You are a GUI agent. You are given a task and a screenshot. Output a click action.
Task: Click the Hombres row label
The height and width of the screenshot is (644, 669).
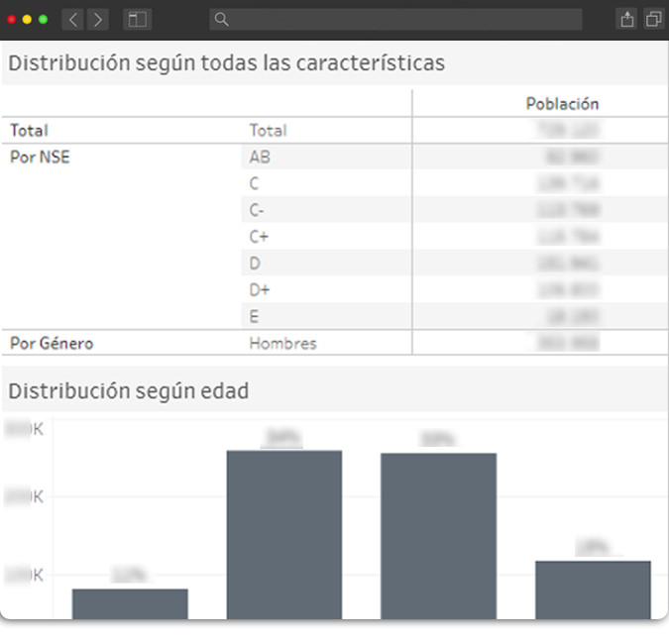pyautogui.click(x=282, y=343)
